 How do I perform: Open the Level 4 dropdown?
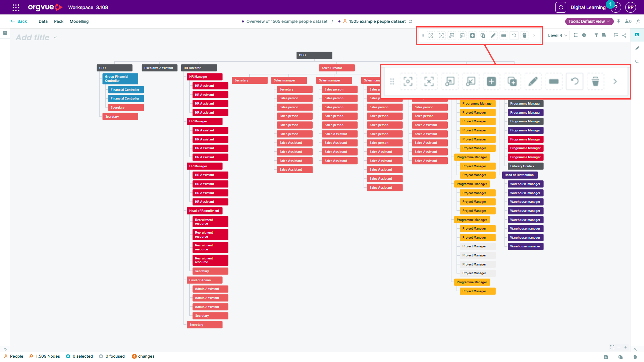557,36
